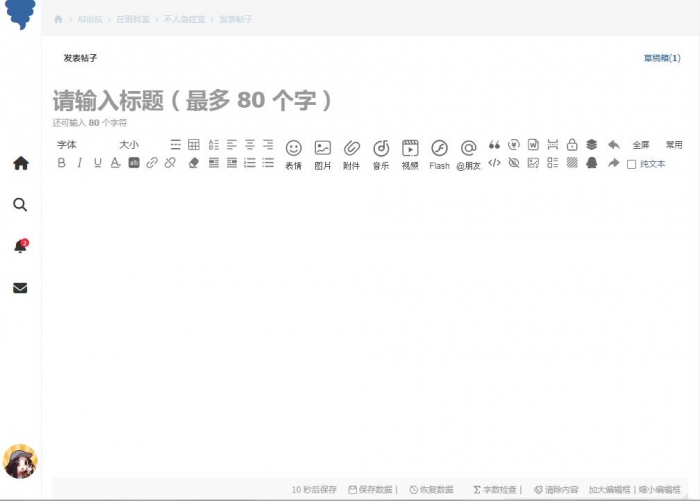Float text right around the image

click(x=232, y=163)
